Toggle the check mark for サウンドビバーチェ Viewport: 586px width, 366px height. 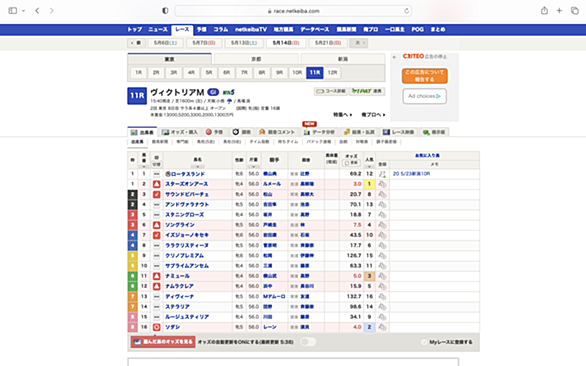pos(157,194)
